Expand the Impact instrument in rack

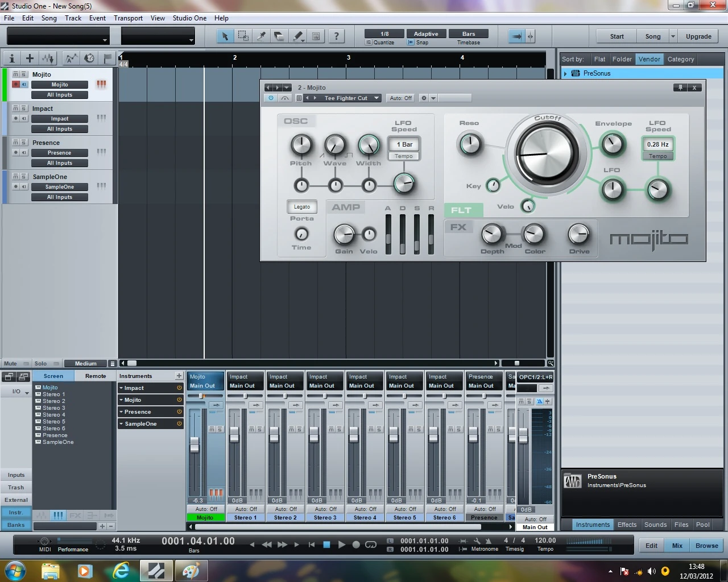click(x=121, y=388)
